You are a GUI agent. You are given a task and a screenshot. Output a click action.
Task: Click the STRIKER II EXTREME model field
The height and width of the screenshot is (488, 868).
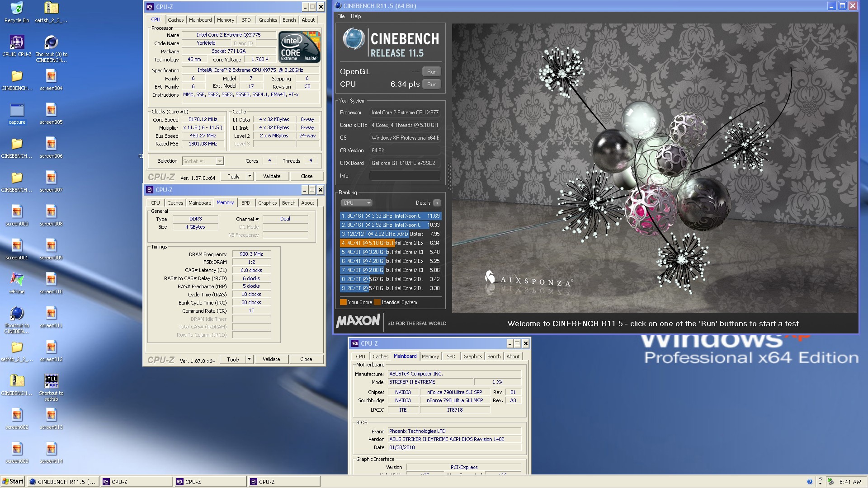coord(430,382)
